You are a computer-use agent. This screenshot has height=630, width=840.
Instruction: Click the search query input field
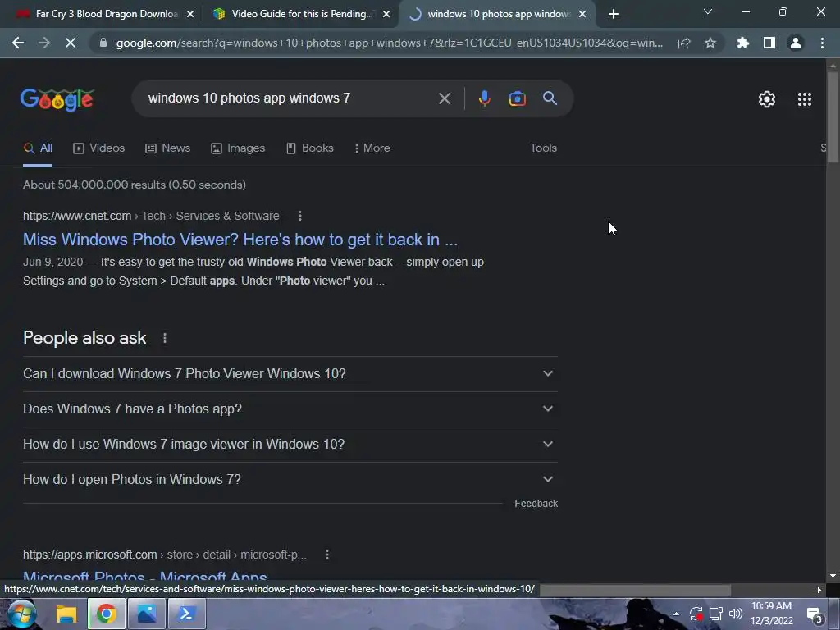pyautogui.click(x=290, y=98)
